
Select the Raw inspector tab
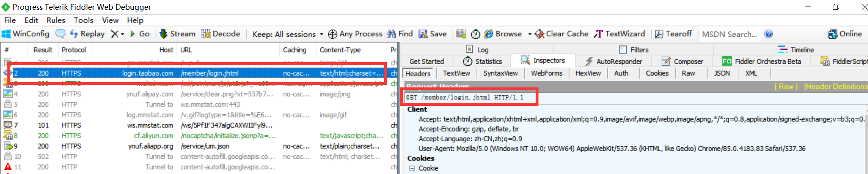[688, 73]
